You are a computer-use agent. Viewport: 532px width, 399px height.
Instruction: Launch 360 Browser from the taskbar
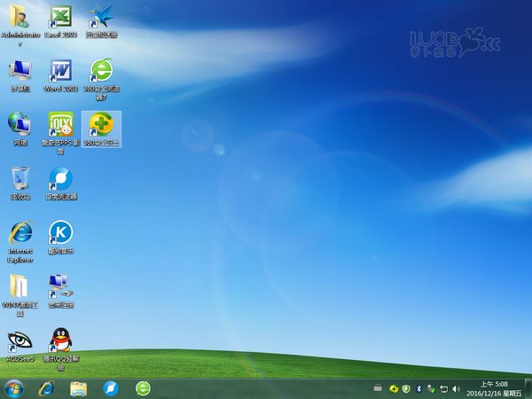coord(143,389)
